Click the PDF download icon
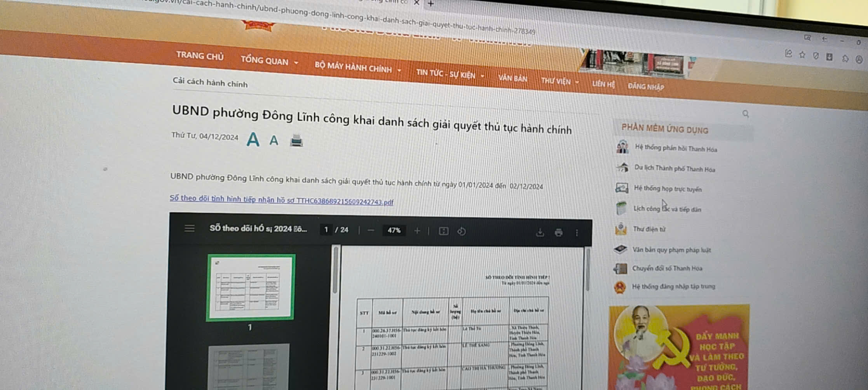 coord(540,232)
